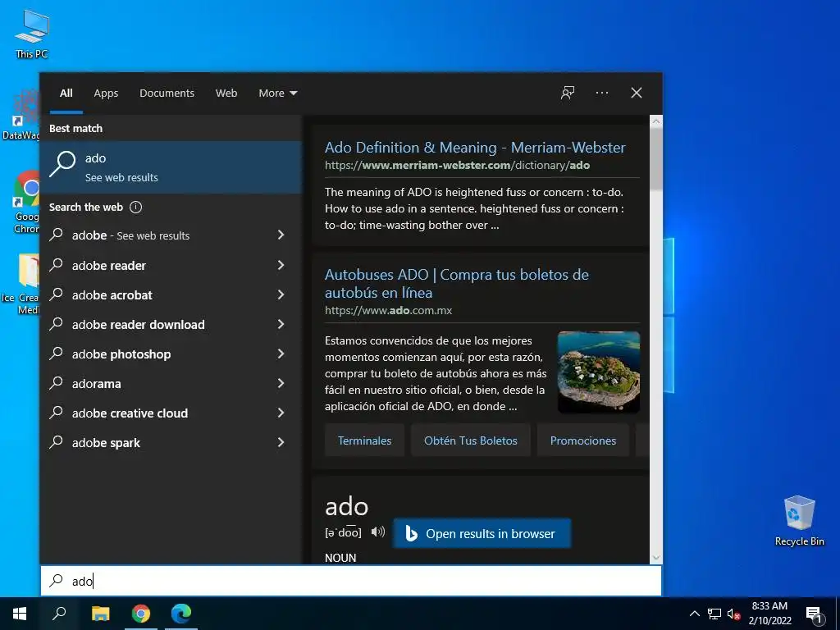The image size is (840, 630).
Task: Click the magnifier icon beside adobe spark suggestion
Action: (57, 442)
